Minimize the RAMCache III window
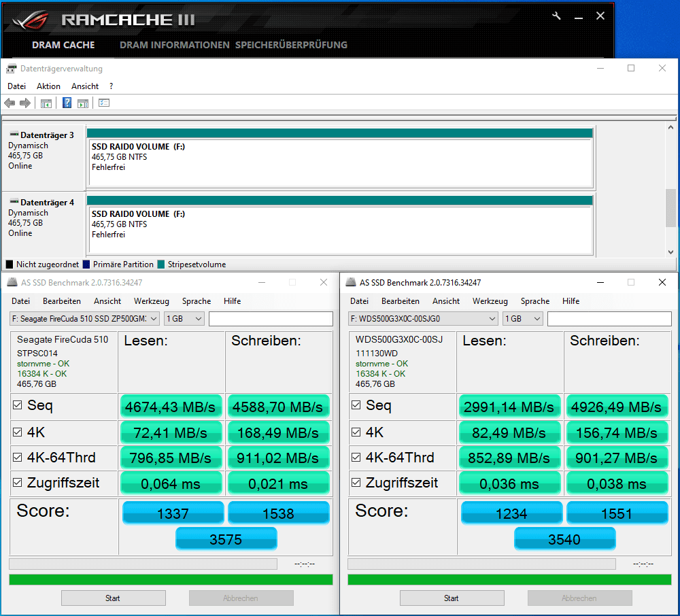This screenshot has width=680, height=616. click(x=579, y=18)
